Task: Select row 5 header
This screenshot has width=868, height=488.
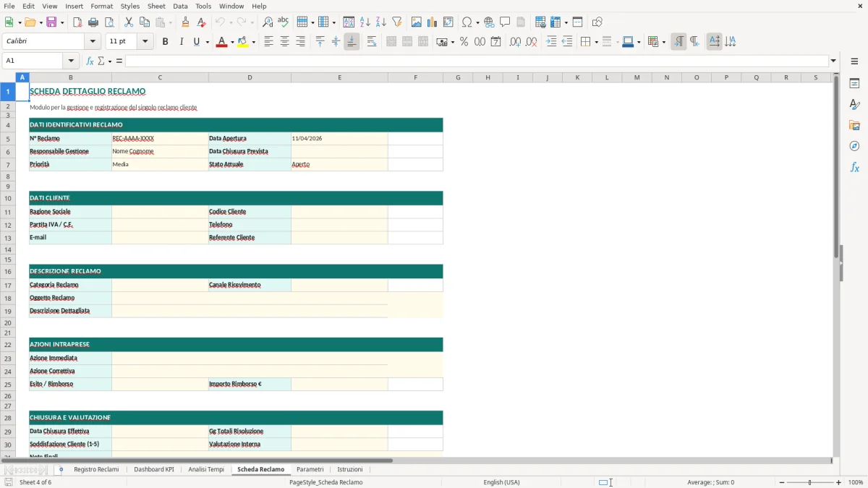Action: [x=8, y=138]
